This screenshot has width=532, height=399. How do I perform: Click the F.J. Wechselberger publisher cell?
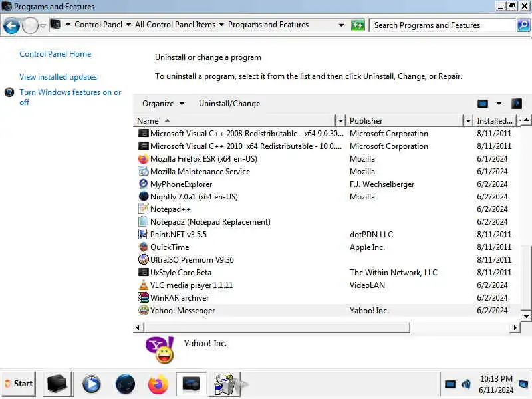point(382,184)
